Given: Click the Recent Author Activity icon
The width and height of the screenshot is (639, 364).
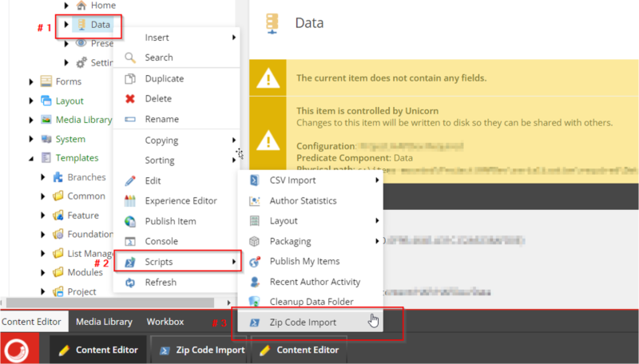Looking at the screenshot, I should click(x=255, y=282).
